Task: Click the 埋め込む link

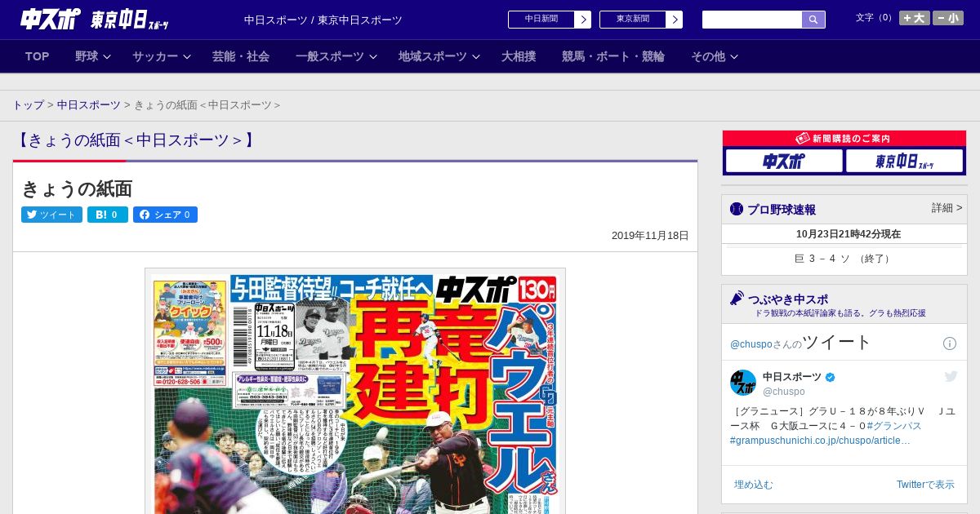Action: click(753, 485)
